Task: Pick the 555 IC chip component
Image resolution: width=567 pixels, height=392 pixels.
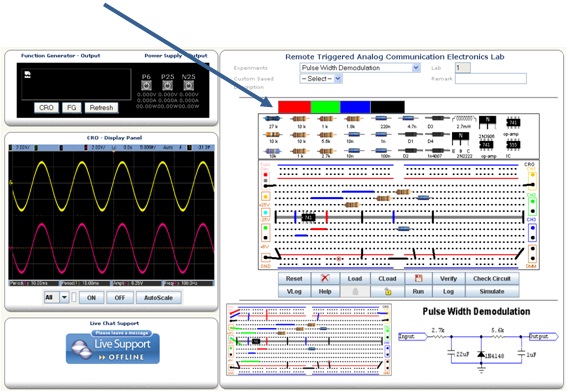Action: coord(513,145)
